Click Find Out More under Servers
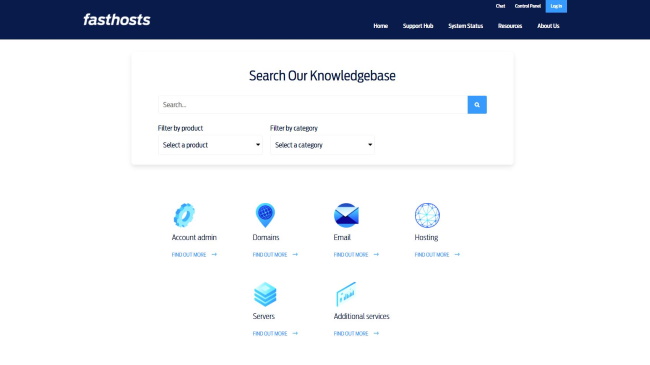Screen dimensions: 650x365 [x=270, y=333]
